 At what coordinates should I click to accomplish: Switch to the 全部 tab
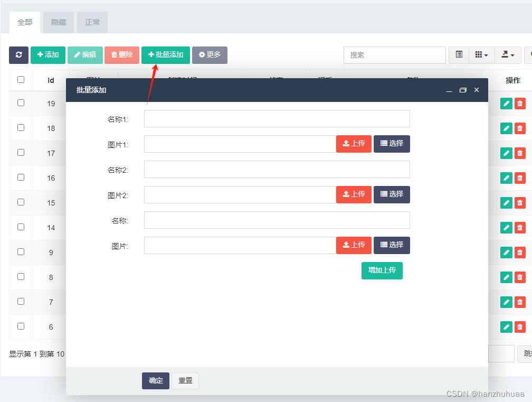(25, 22)
